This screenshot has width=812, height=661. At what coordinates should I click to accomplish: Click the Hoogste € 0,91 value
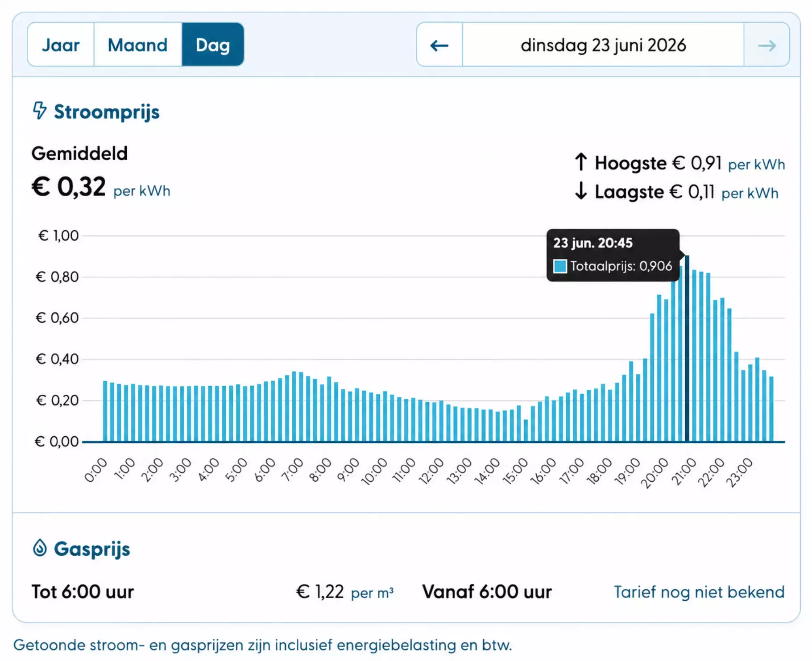(x=697, y=163)
